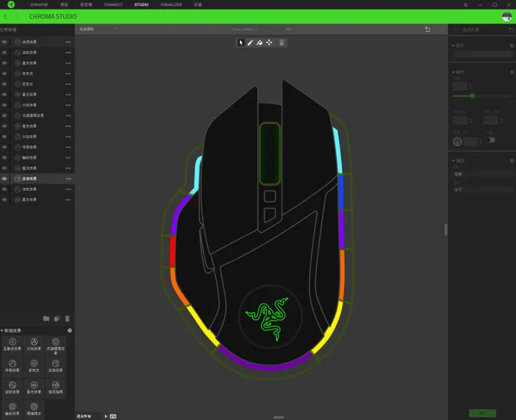Click the color gradient bar in 顏色 section
Screen dimensions: 516x420
coord(483,54)
